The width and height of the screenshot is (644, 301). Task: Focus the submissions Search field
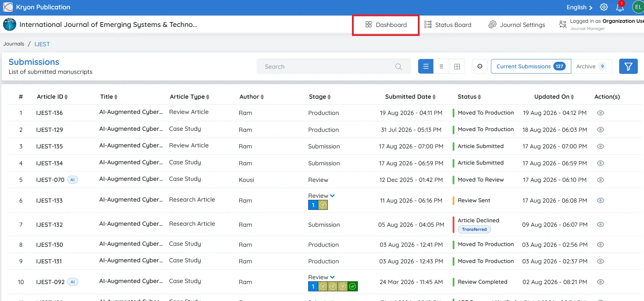[333, 66]
